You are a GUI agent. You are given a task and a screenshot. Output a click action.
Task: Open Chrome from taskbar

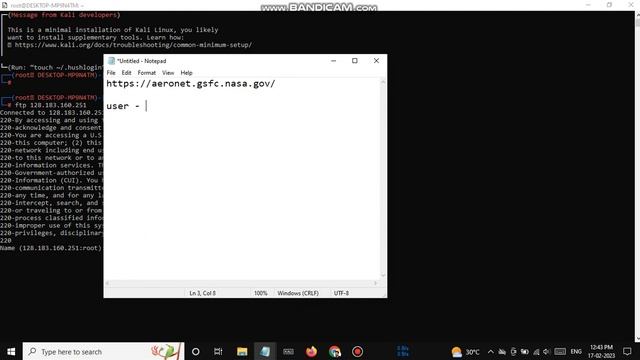point(335,351)
